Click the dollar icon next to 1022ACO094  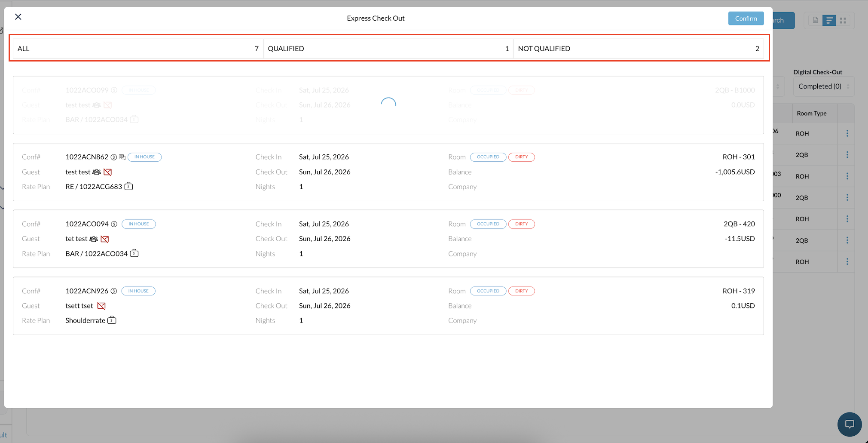coord(114,224)
